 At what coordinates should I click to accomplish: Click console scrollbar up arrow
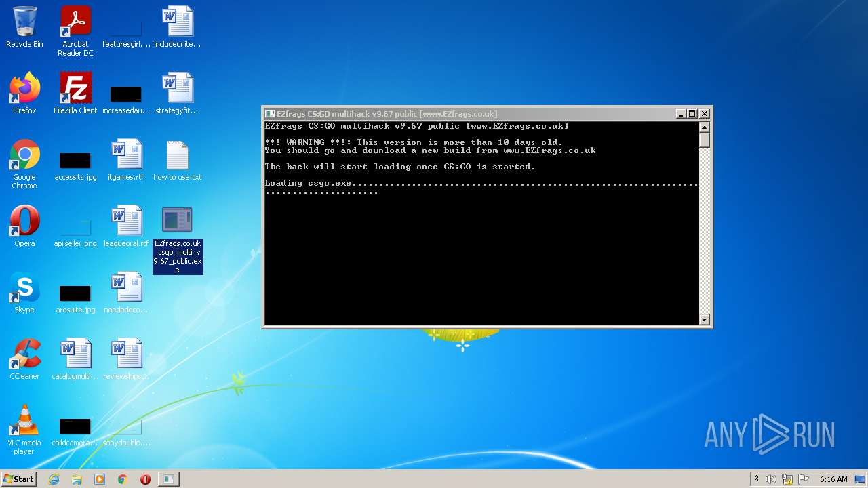pos(704,127)
